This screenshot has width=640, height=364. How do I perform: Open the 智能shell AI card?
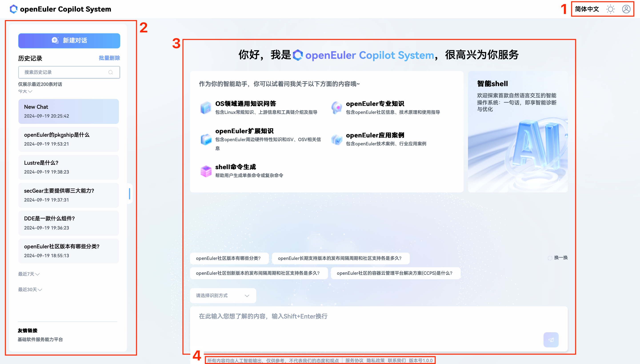[x=518, y=132]
